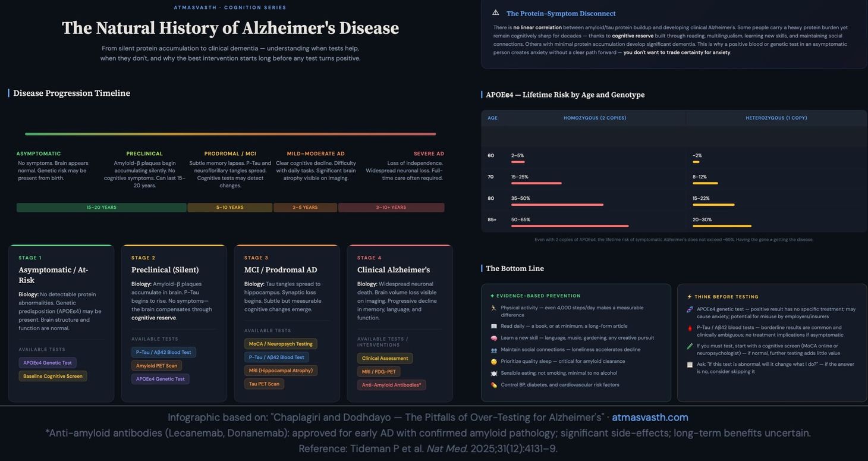868x461 pixels.
Task: Select the MoCA / Neuropsych Testing badge
Action: coord(281,344)
